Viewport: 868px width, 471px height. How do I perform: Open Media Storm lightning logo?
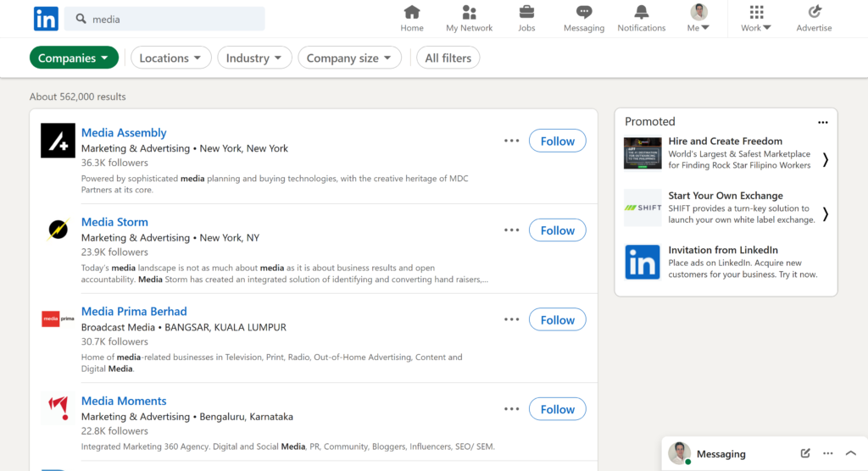(58, 230)
